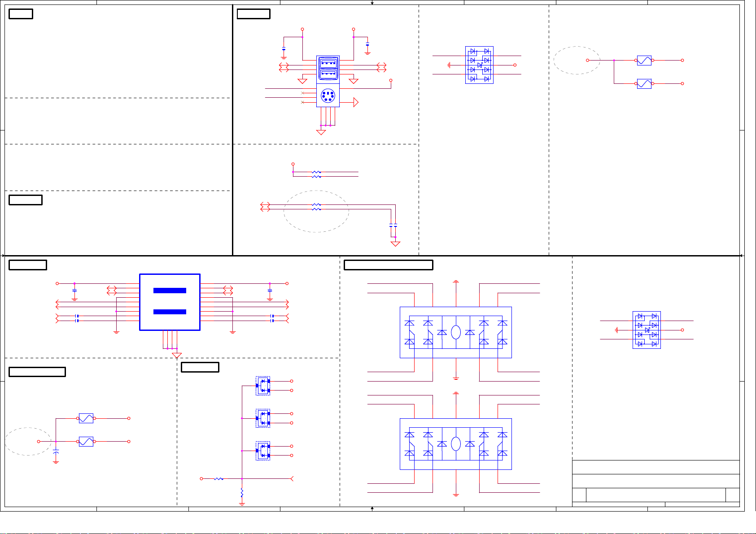This screenshot has height=534, width=756.
Task: Select the round mini-DIN connector symbol
Action: [328, 96]
